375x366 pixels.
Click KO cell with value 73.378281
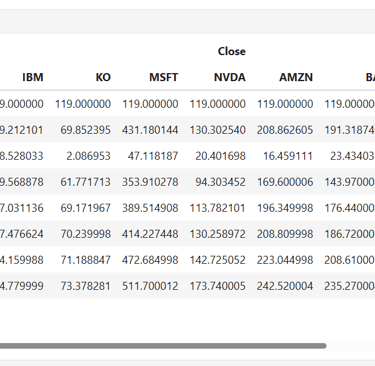pos(85,286)
